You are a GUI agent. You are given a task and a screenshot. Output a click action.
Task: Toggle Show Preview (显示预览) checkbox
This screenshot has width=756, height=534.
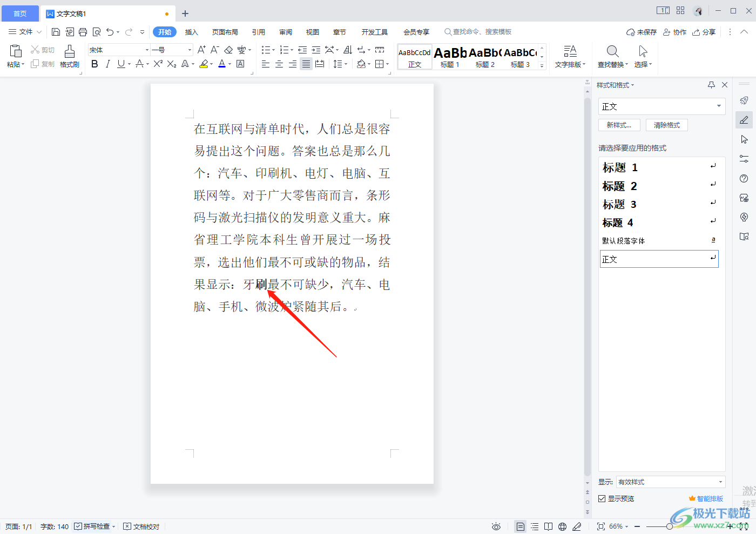(602, 499)
